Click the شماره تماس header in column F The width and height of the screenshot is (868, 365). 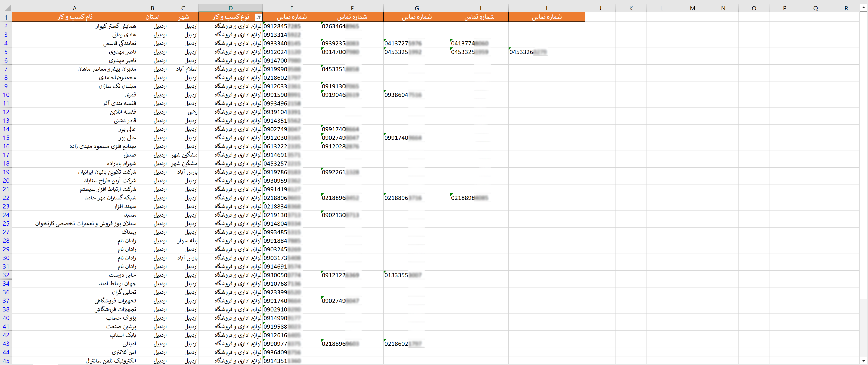coord(352,17)
